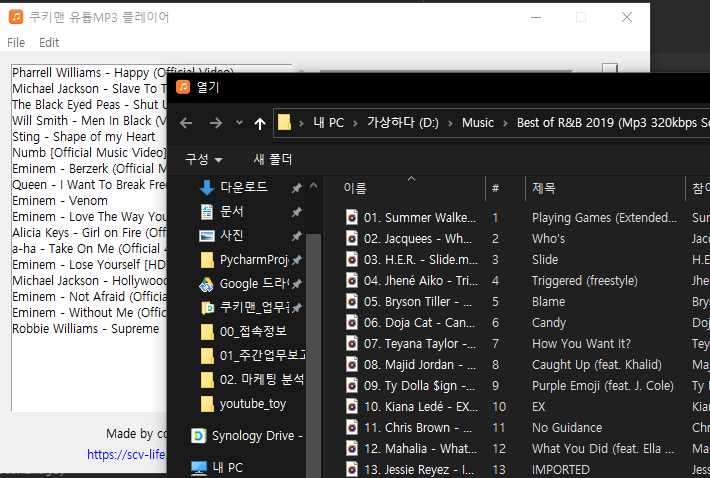Select file 07. Teyana Taylor

click(x=411, y=344)
